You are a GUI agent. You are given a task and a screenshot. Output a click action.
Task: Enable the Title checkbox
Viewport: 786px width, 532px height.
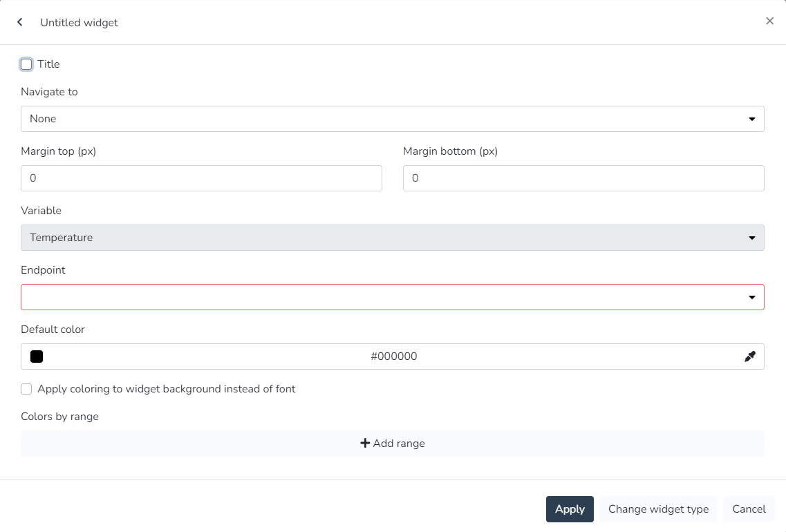tap(26, 64)
